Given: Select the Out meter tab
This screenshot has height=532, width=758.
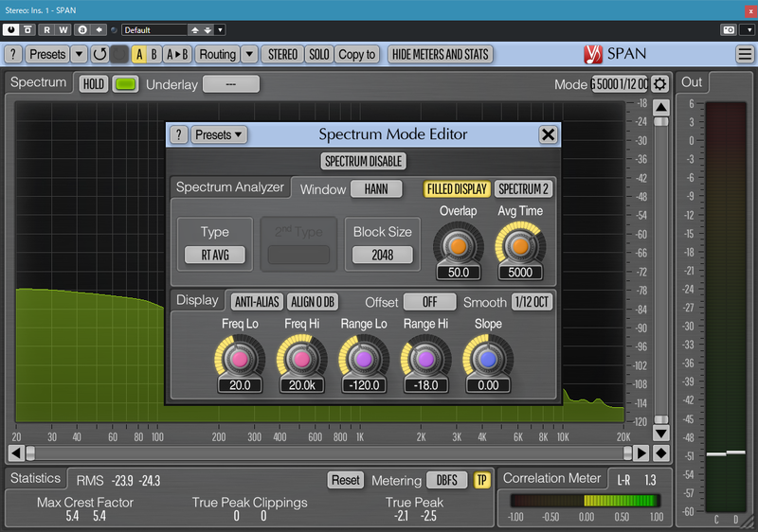Looking at the screenshot, I should pos(692,82).
